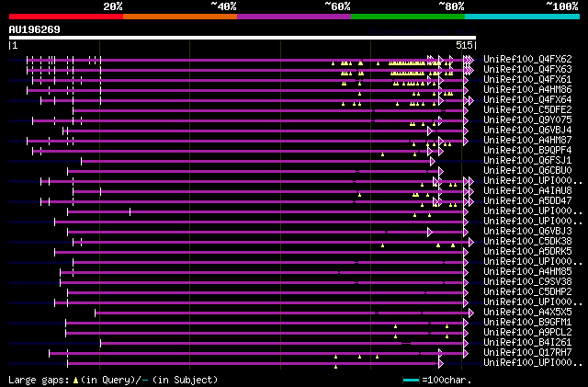Click the alignment bar of UniRef100_A4X5X5
588x387 pixels.
(282, 313)
